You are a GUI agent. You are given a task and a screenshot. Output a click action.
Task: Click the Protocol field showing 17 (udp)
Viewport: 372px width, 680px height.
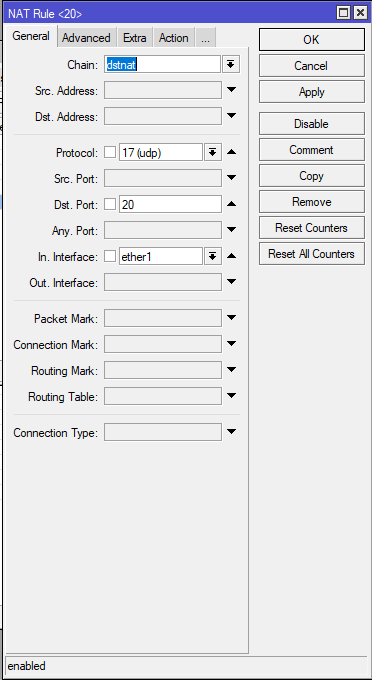160,152
